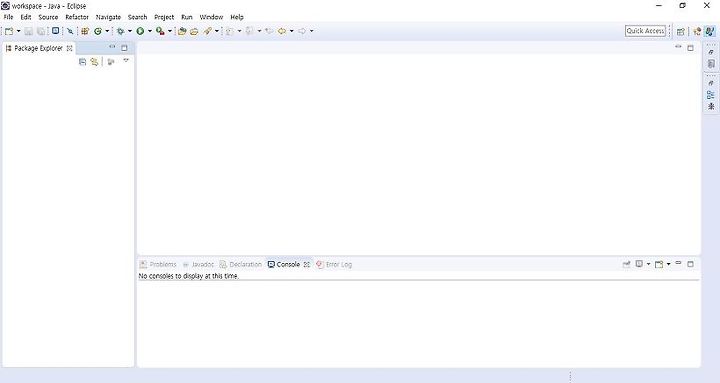
Task: Open a Terminal from the toolbar icon
Action: (x=55, y=31)
